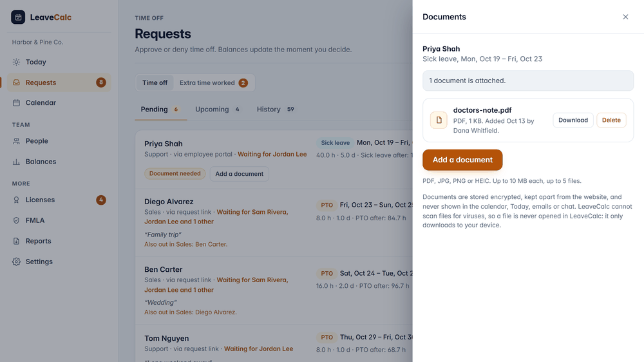Click the Document needed badge
Viewport: 644px width, 362px height.
pyautogui.click(x=175, y=173)
